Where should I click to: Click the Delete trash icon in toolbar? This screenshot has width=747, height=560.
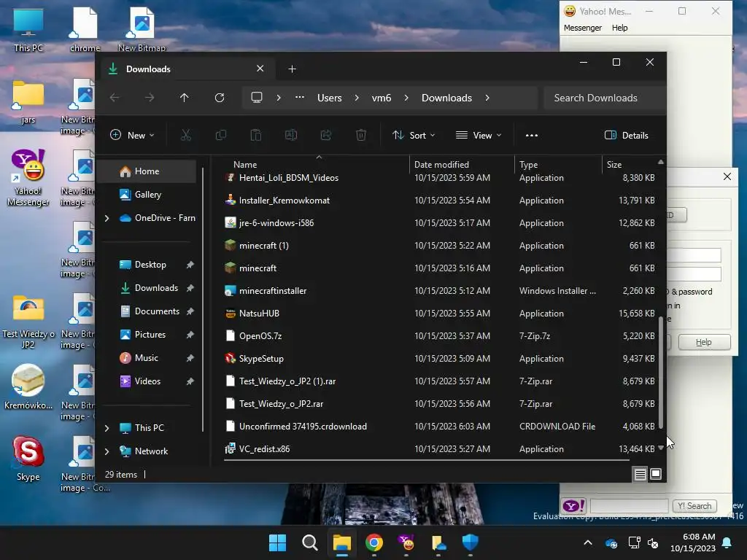(361, 135)
